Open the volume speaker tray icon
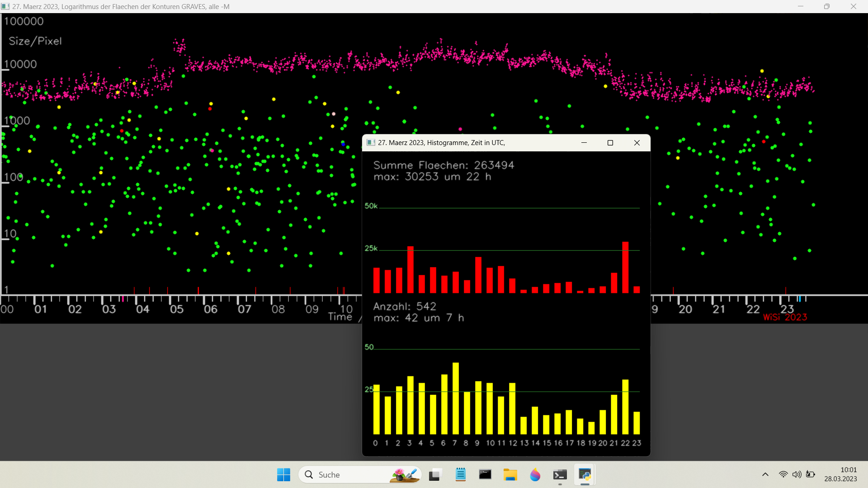The image size is (868, 488). pyautogui.click(x=797, y=474)
